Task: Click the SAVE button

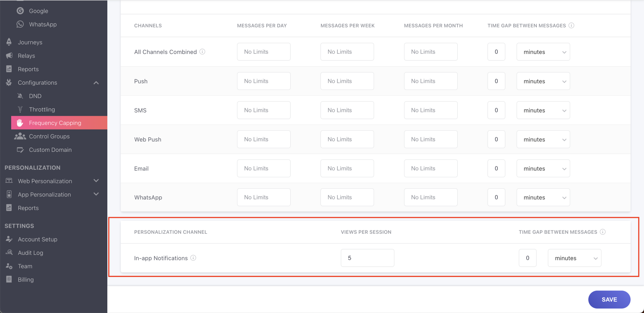Action: click(x=609, y=299)
